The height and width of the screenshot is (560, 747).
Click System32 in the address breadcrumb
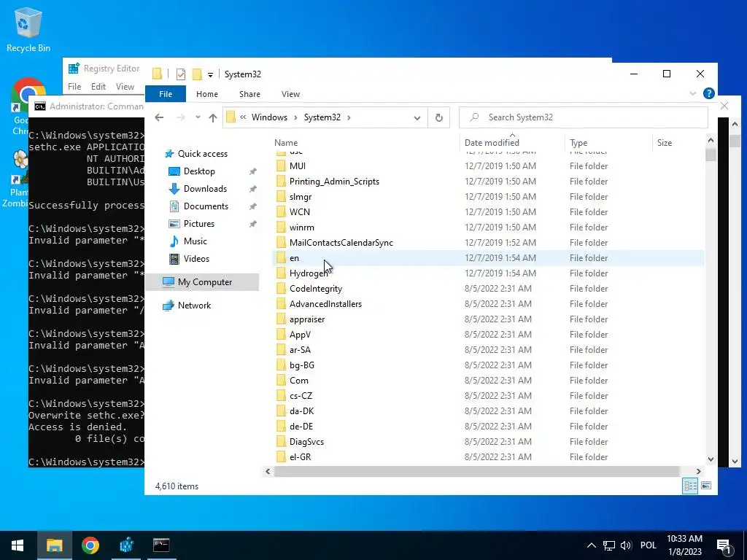pyautogui.click(x=322, y=117)
